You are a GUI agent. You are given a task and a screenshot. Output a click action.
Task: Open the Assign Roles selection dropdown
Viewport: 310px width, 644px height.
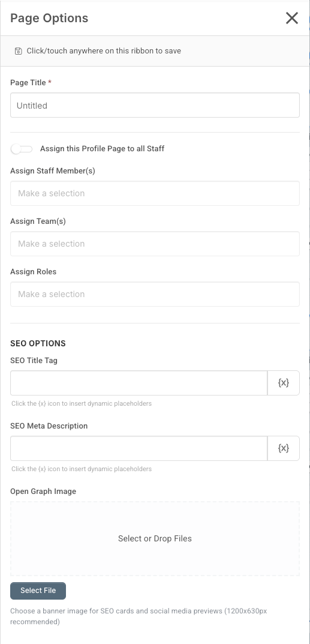point(155,294)
